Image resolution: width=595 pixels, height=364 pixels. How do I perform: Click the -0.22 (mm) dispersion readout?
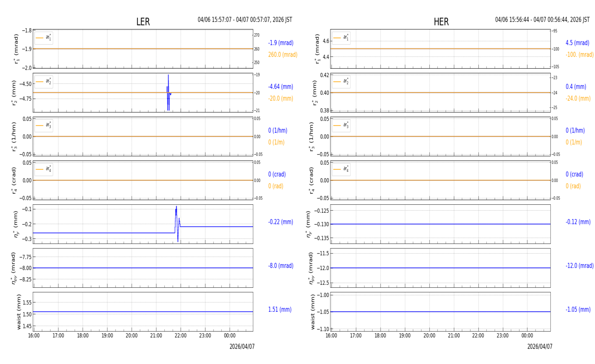tap(281, 222)
